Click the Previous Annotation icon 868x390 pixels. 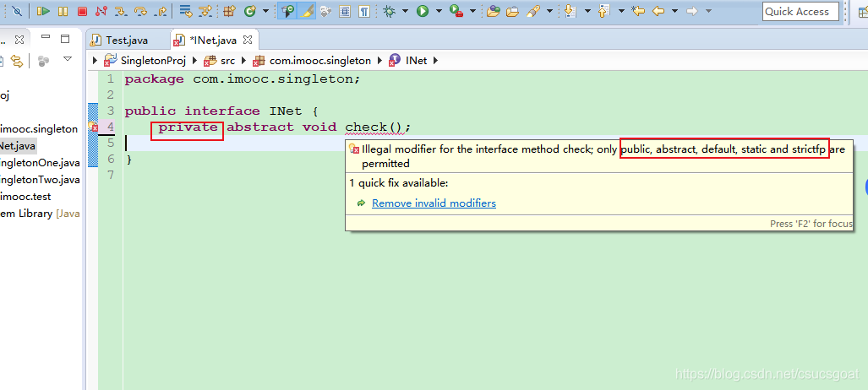pyautogui.click(x=604, y=11)
